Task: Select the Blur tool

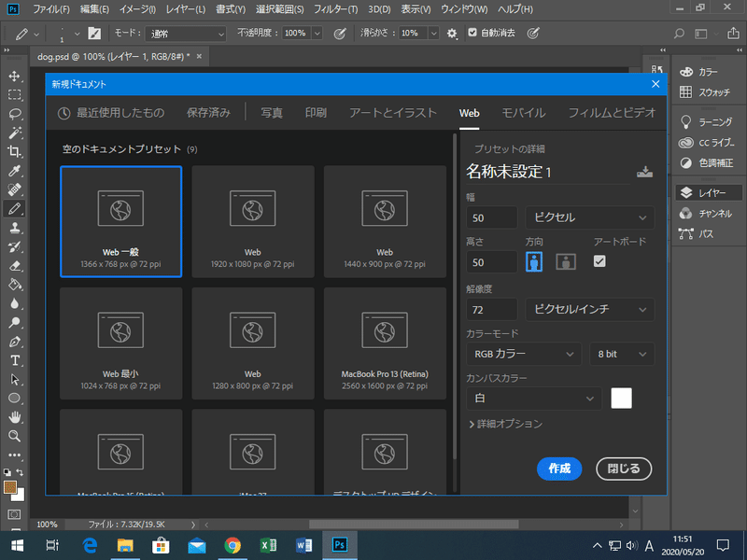Action: click(x=14, y=304)
